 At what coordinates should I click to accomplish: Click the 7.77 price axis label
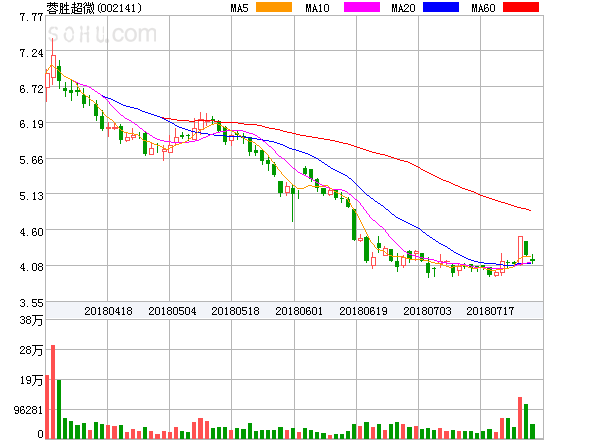(x=31, y=17)
